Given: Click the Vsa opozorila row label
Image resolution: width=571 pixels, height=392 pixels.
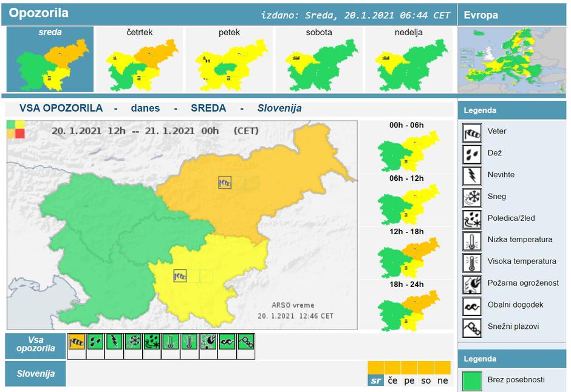Looking at the screenshot, I should [x=35, y=344].
